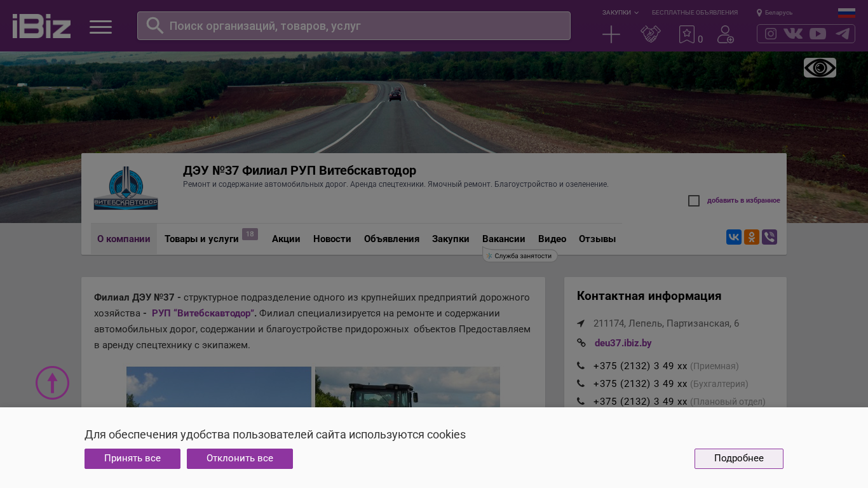Select the О компании tab
This screenshot has width=868, height=488.
124,239
